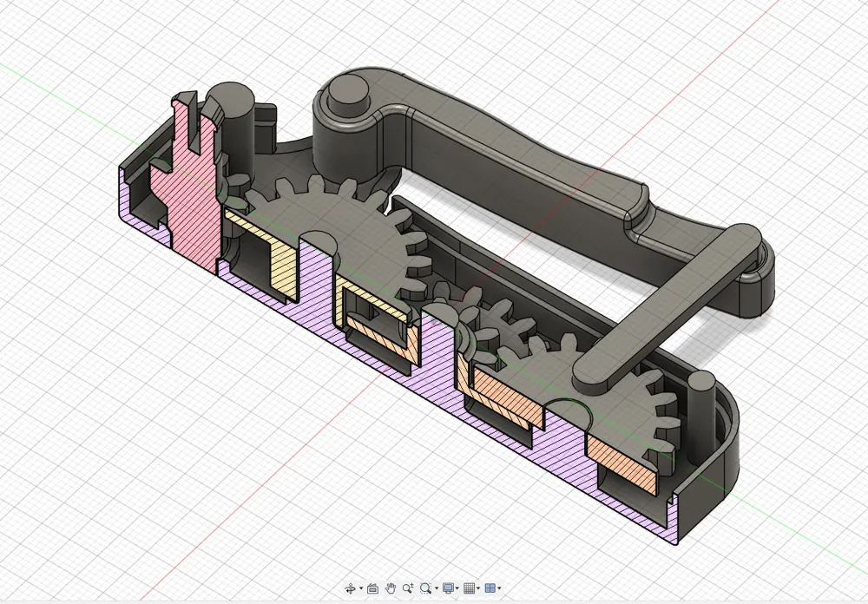Expand the Viewports dropdown arrow
Image resolution: width=868 pixels, height=604 pixels.
500,588
